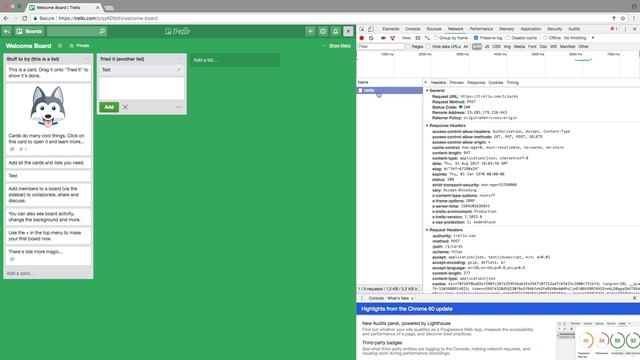The width and height of the screenshot is (640, 360).
Task: Switch to the Console tab in DevTools
Action: pos(413,29)
